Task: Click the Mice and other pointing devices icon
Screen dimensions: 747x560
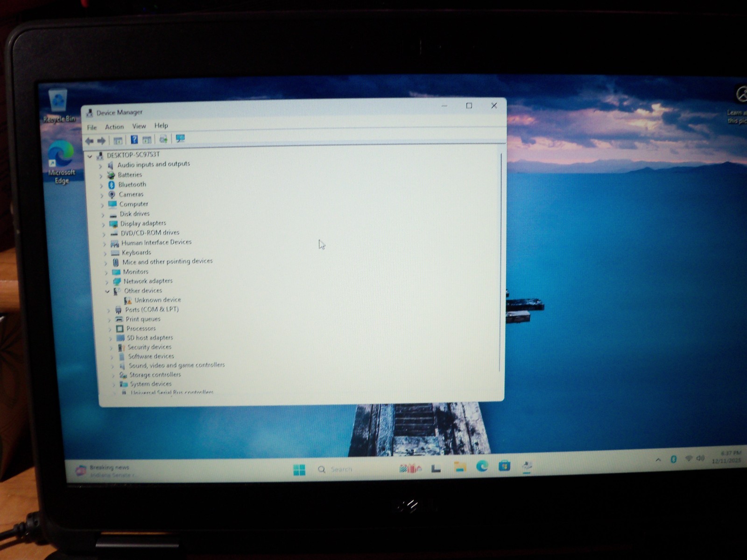Action: click(116, 262)
